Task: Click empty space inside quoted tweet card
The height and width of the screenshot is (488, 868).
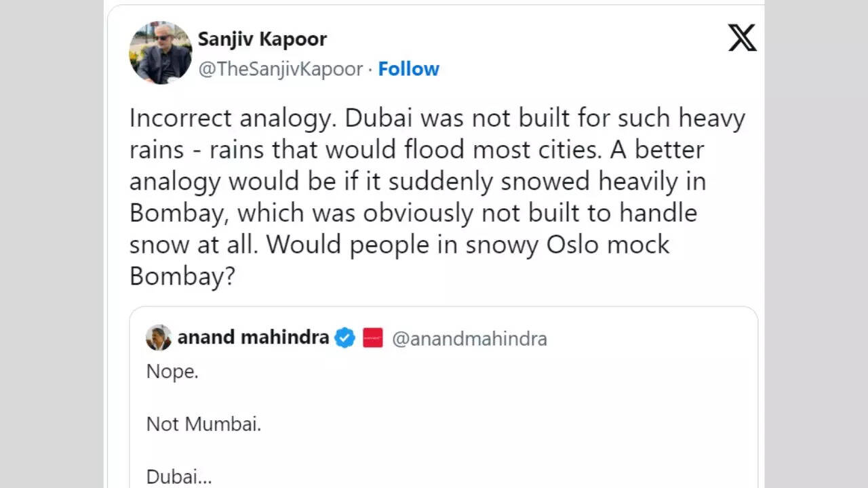Action: (x=509, y=407)
